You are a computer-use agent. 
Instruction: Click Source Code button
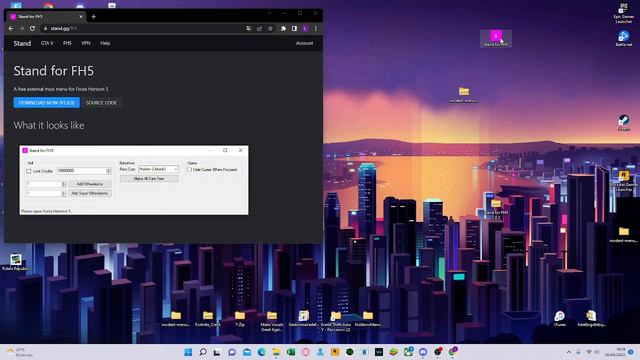click(x=101, y=103)
